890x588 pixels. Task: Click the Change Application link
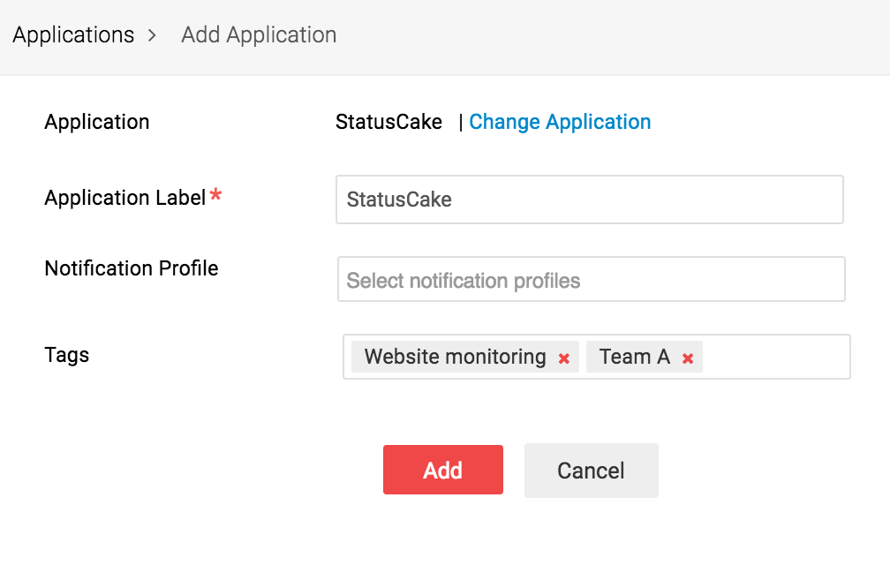point(560,122)
